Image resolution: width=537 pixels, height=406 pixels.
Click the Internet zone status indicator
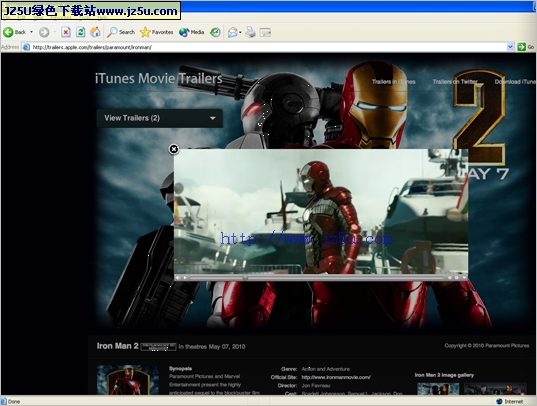coord(510,401)
